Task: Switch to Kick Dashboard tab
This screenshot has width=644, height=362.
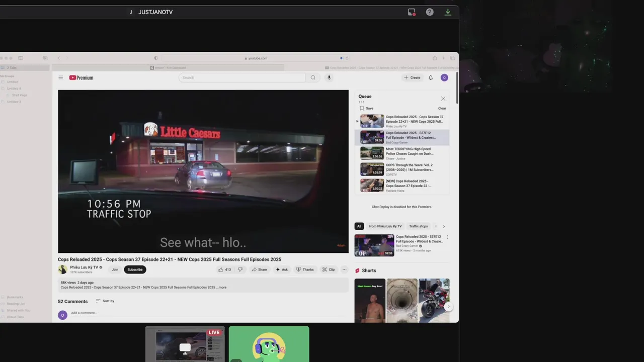Action: (168, 67)
